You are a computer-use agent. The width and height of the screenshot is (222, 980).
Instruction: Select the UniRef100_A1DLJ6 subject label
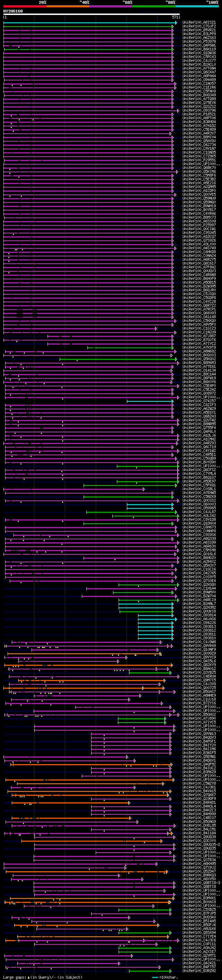[199, 436]
